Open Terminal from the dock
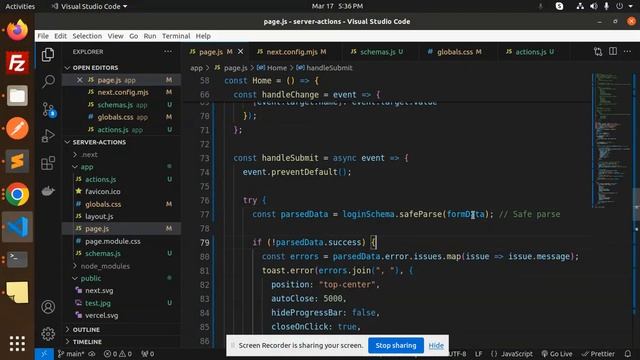 click(x=17, y=259)
